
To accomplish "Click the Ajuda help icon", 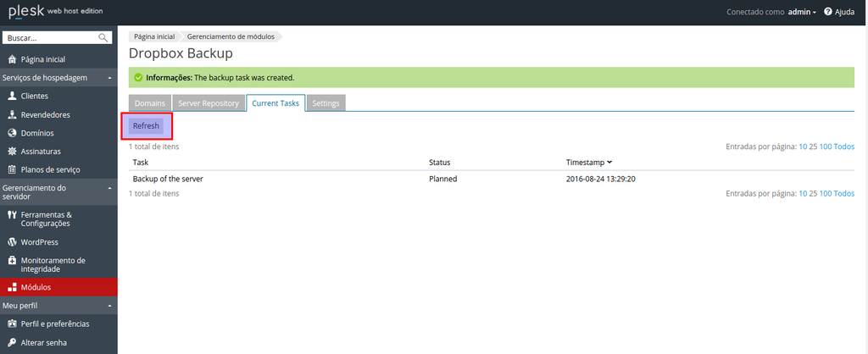I will pos(827,13).
